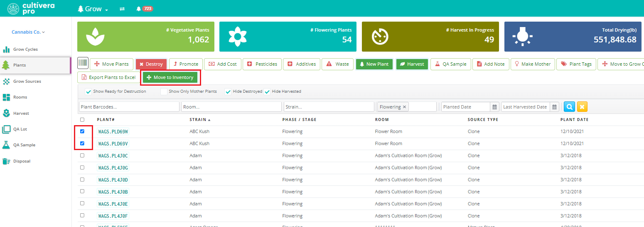Click the Flowering Plants flower icon
The height and width of the screenshot is (227, 644).
pyautogui.click(x=237, y=37)
